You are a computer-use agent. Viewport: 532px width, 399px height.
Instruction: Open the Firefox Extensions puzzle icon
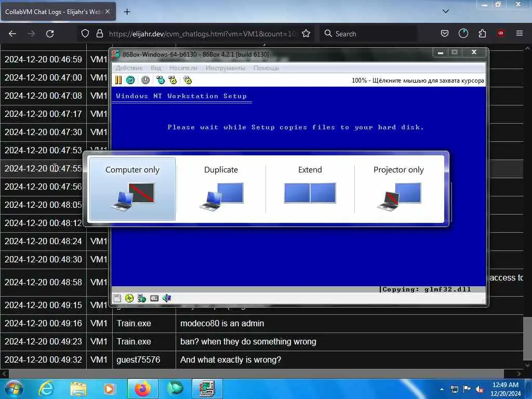click(x=482, y=34)
